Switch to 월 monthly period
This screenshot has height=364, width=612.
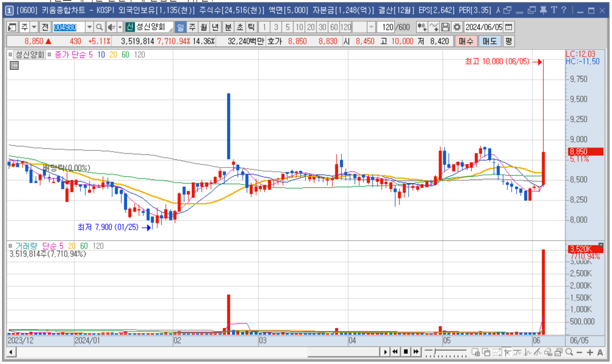(x=204, y=27)
